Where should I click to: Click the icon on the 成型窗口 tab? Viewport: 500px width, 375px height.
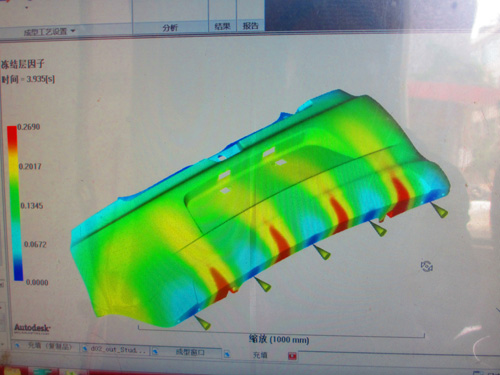(156, 352)
